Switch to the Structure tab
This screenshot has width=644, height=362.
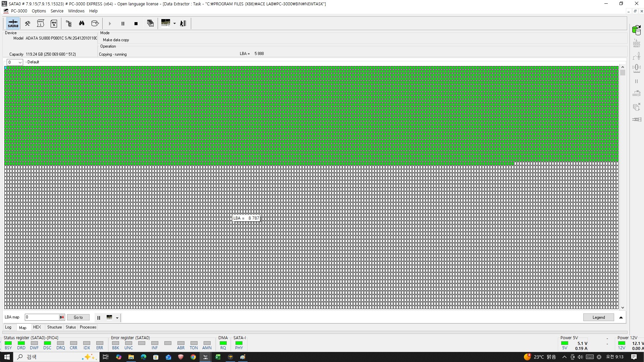point(54,327)
